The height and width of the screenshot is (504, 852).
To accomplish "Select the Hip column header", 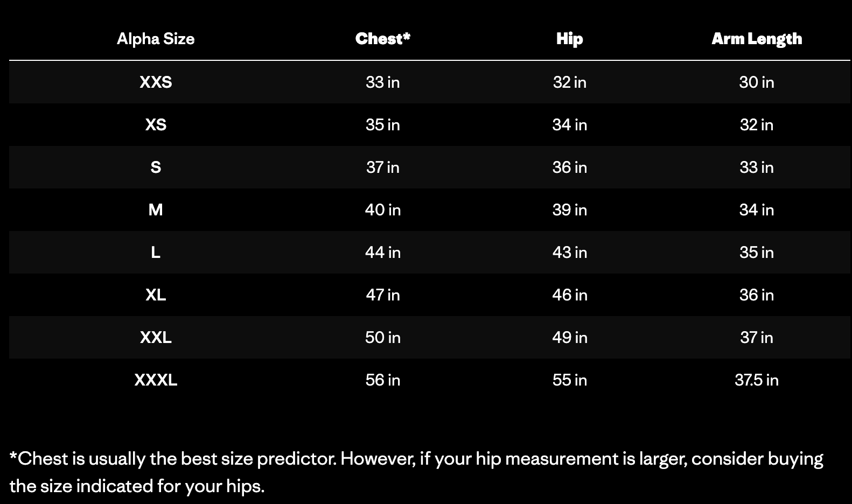I will (x=569, y=39).
